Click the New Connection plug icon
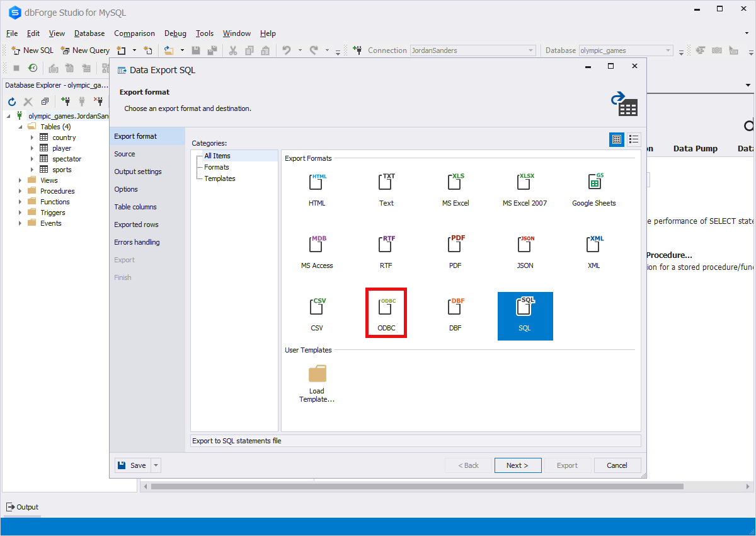This screenshot has height=536, width=756. point(66,101)
